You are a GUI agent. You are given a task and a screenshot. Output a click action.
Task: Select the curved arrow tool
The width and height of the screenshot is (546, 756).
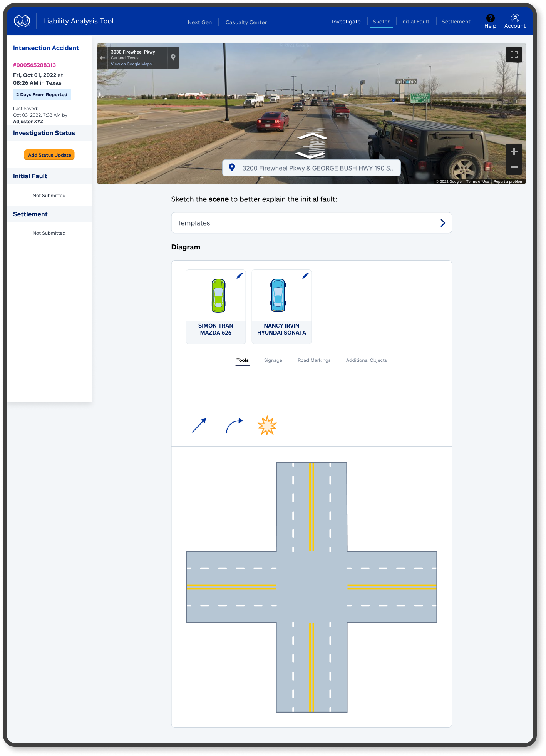coord(234,426)
